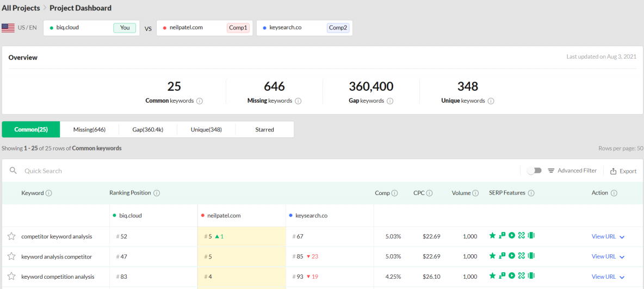Click links SERP icon for 'keyword competition analysis'
The width and height of the screenshot is (644, 289).
(522, 275)
